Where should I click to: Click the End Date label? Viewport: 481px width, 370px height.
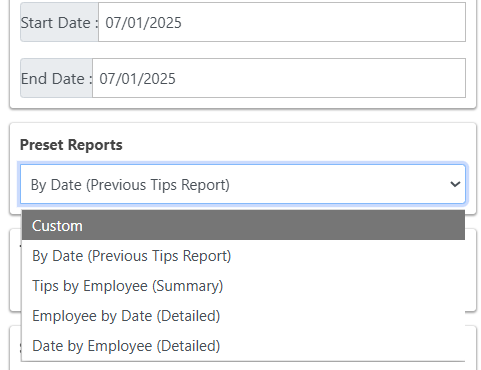tap(56, 78)
